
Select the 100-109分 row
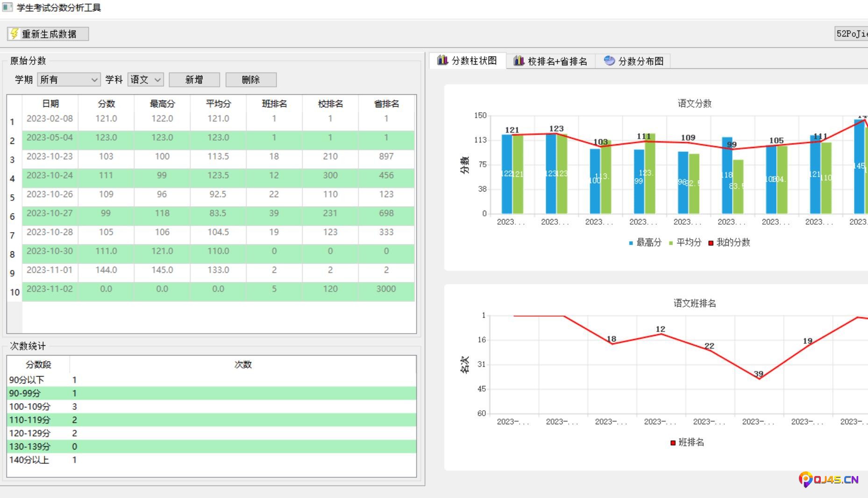(212, 406)
